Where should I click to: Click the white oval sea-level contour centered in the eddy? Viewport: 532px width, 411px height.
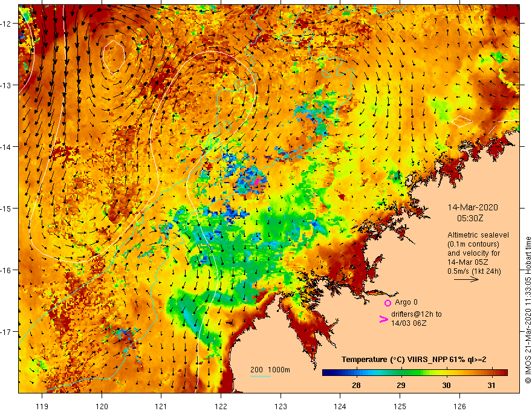click(114, 57)
